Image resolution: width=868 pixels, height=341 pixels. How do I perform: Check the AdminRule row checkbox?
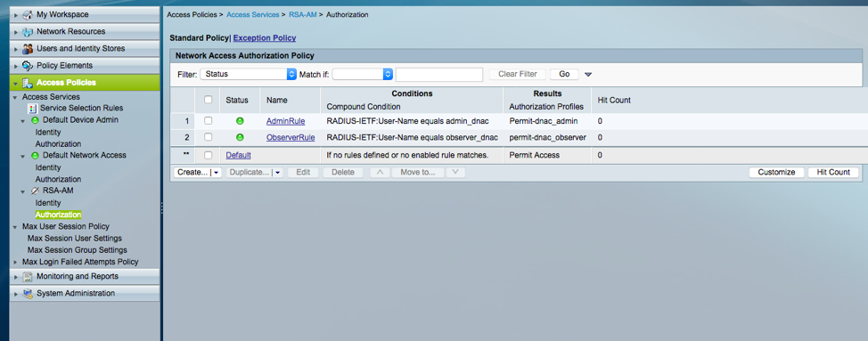(208, 120)
